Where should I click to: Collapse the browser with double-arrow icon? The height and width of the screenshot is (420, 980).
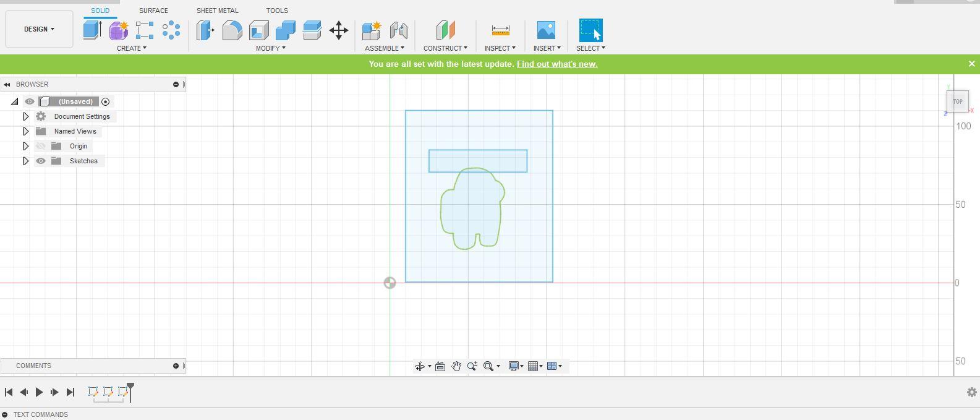pos(7,85)
